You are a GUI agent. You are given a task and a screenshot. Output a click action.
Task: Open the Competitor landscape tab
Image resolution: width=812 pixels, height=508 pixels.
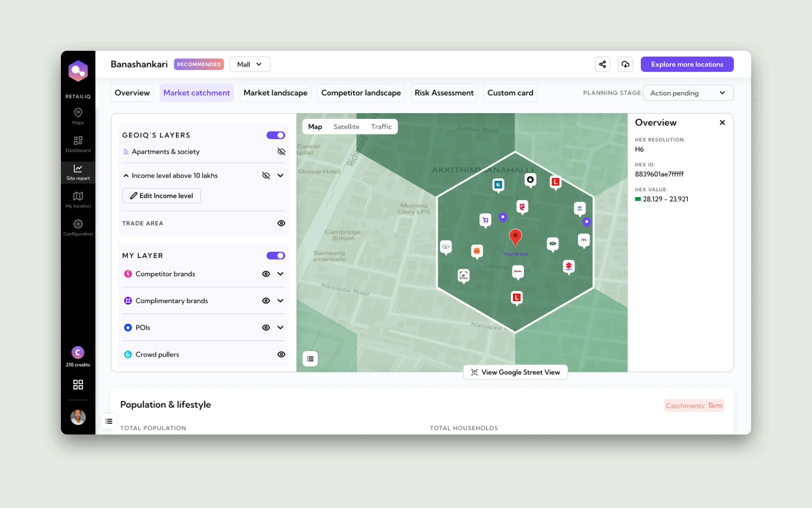(x=361, y=93)
